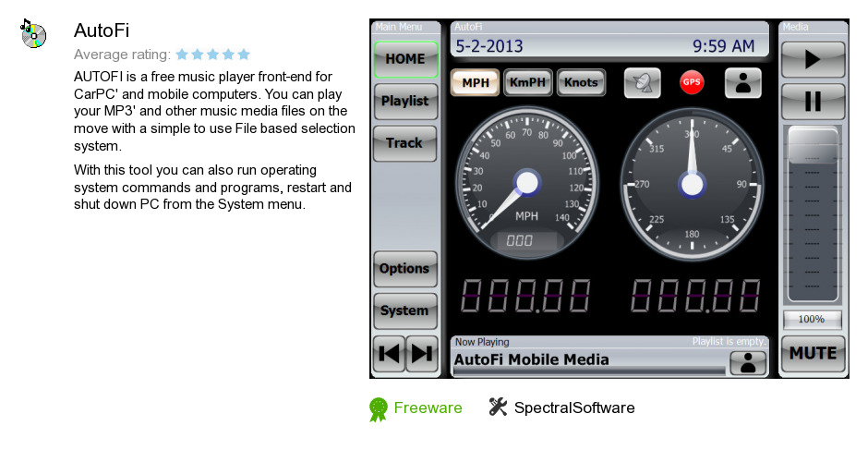Toggle MUTE on the audio
The image size is (868, 450).
pyautogui.click(x=813, y=354)
